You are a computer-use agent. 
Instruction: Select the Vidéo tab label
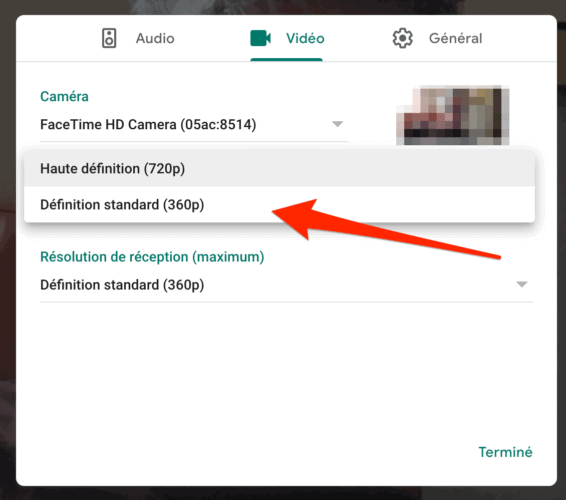click(305, 38)
